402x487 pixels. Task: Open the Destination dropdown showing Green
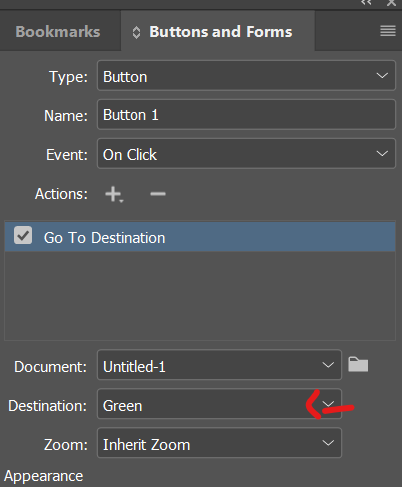coord(219,404)
